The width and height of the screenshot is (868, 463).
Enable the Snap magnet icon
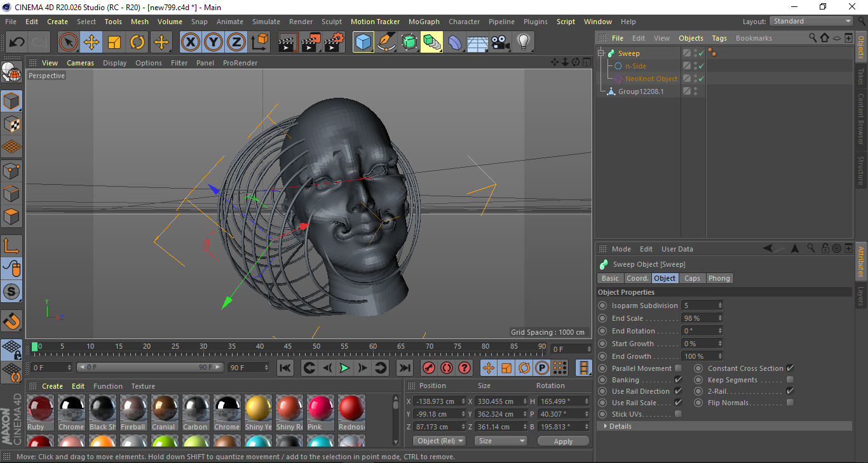11,321
